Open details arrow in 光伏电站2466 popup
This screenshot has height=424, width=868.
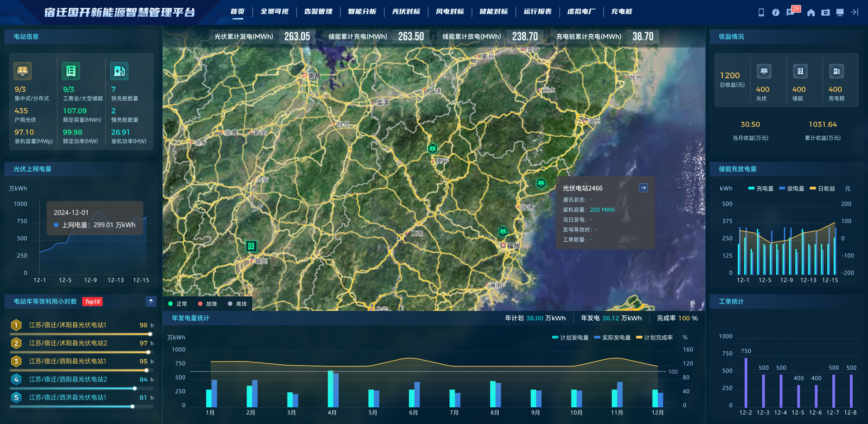pyautogui.click(x=643, y=188)
